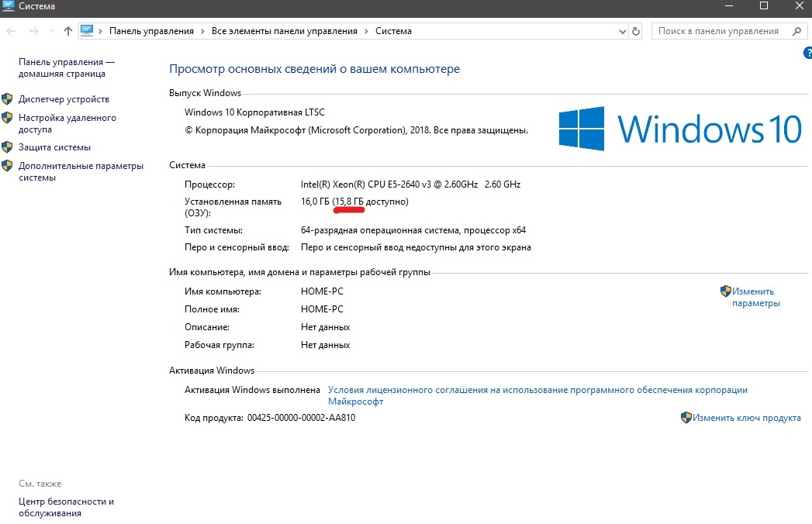Click the 'Активация Windows выполнена' text

click(x=252, y=390)
